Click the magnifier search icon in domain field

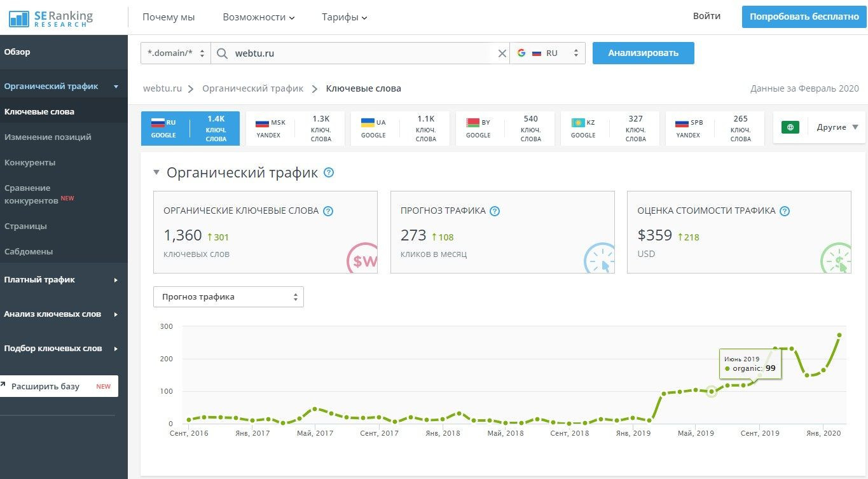point(222,53)
